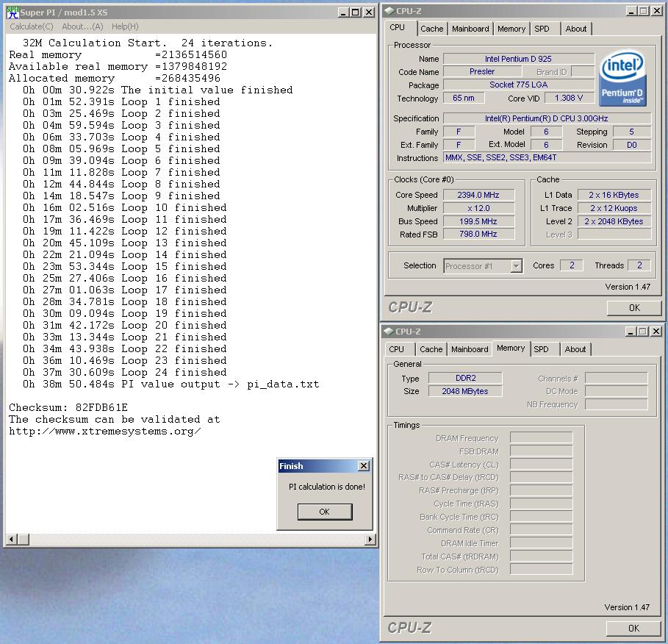The image size is (668, 644).
Task: Switch to Memory tab in top CPU-Z window
Action: pyautogui.click(x=511, y=29)
